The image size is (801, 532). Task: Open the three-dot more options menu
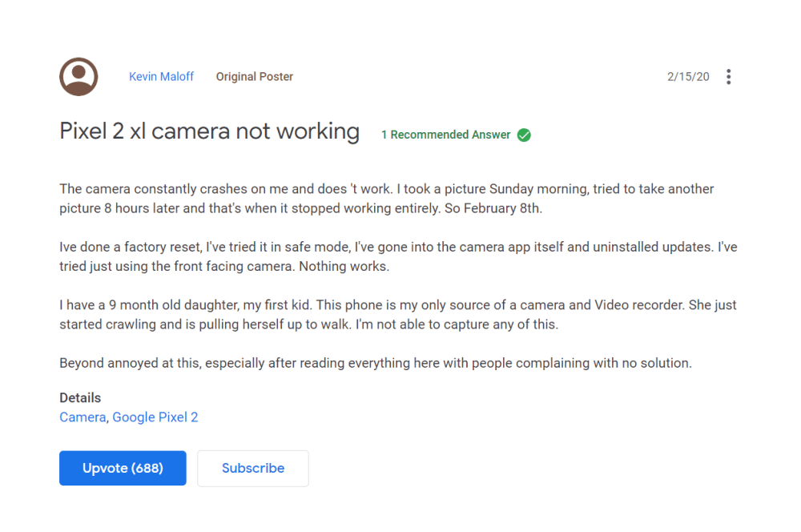[728, 77]
